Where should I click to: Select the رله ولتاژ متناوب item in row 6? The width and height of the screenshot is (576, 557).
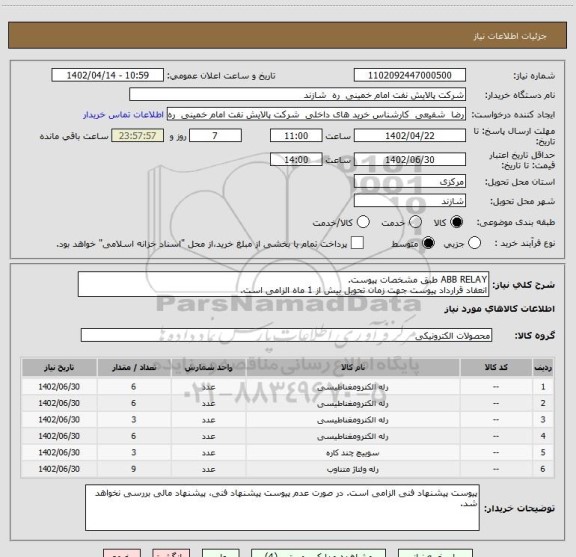[x=353, y=469]
